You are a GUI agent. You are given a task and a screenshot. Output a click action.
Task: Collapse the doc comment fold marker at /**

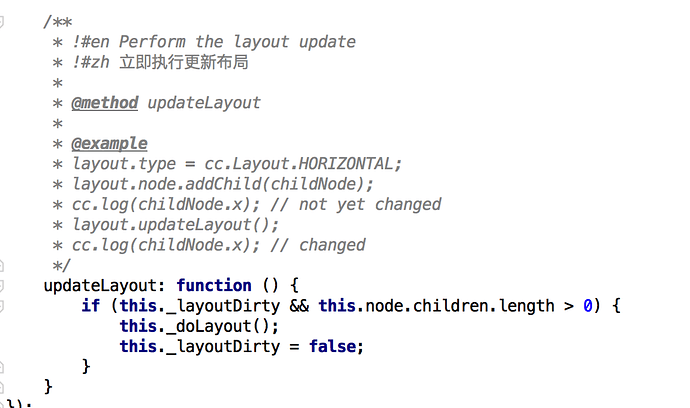(3, 22)
